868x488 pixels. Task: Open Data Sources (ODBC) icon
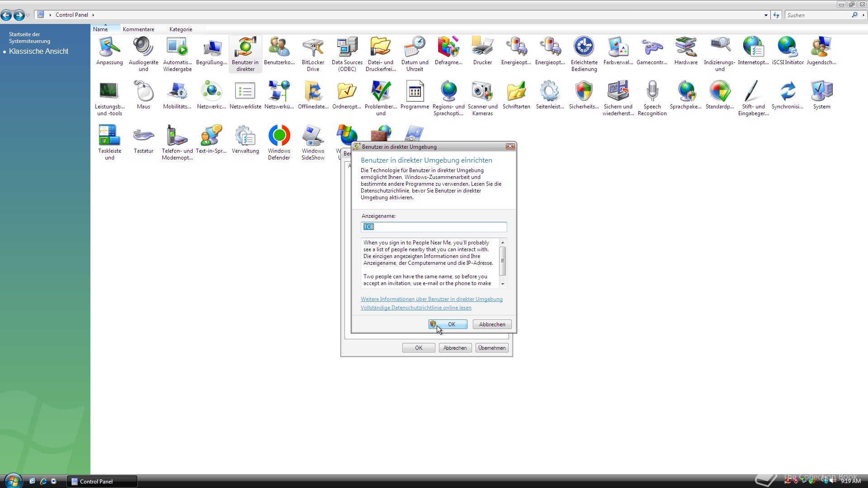(x=347, y=54)
